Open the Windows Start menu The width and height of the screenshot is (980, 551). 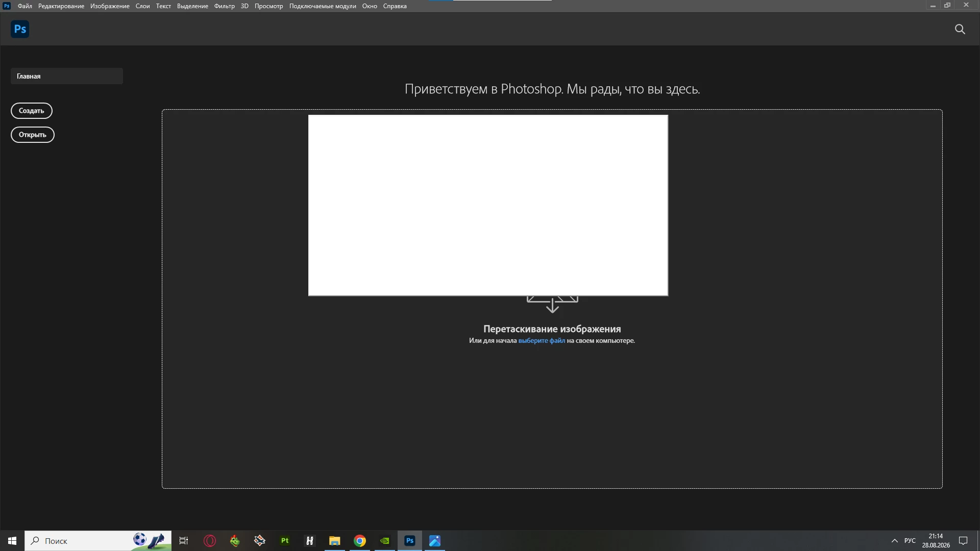point(12,541)
